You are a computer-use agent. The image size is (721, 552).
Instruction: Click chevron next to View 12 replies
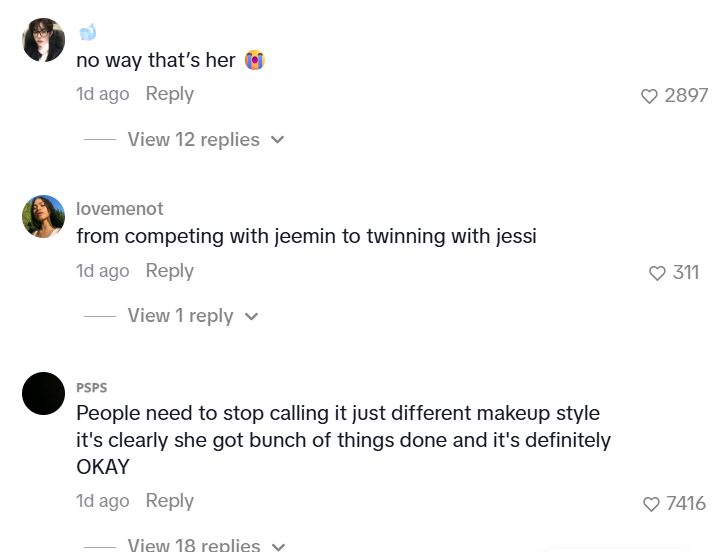point(277,139)
